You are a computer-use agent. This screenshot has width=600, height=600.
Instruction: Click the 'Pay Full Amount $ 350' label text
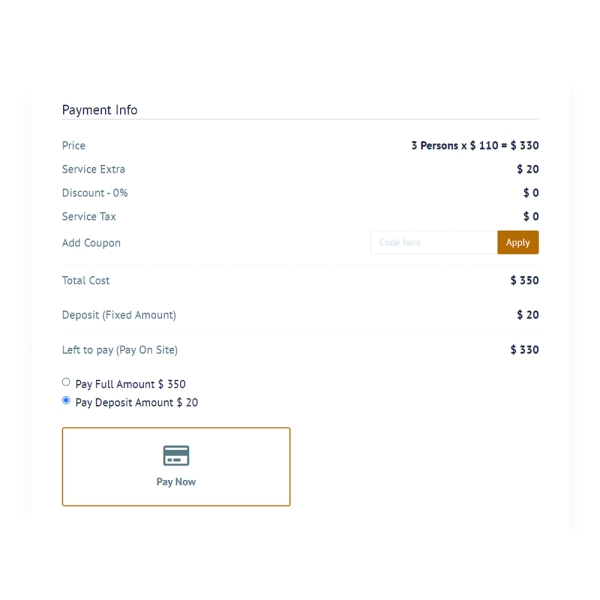click(x=130, y=384)
